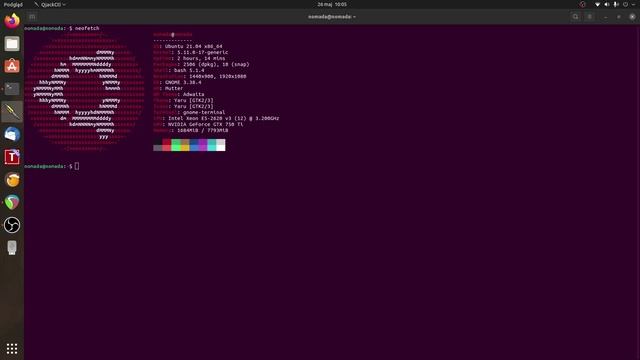Viewport: 640px width, 360px height.
Task: Click the volume icon in top bar
Action: 607,4
